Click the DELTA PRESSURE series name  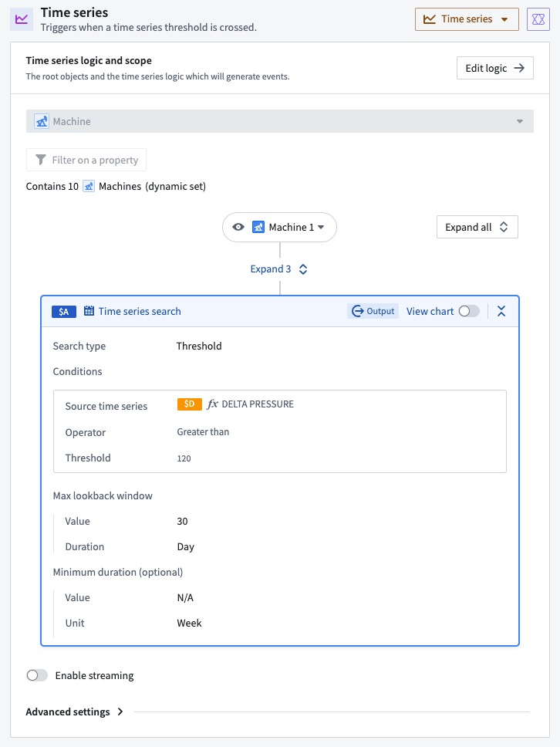(258, 404)
